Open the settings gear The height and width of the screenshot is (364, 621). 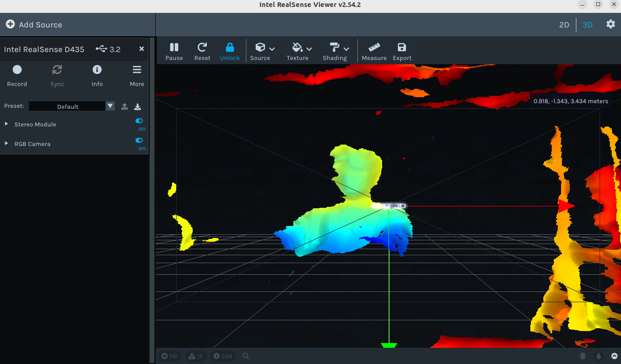611,24
